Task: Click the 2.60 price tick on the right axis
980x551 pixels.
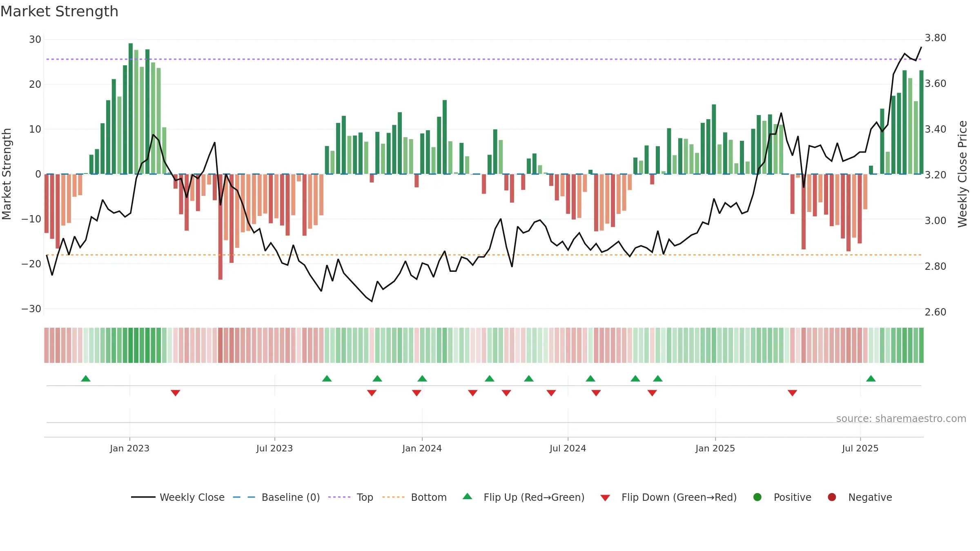Action: click(x=935, y=312)
